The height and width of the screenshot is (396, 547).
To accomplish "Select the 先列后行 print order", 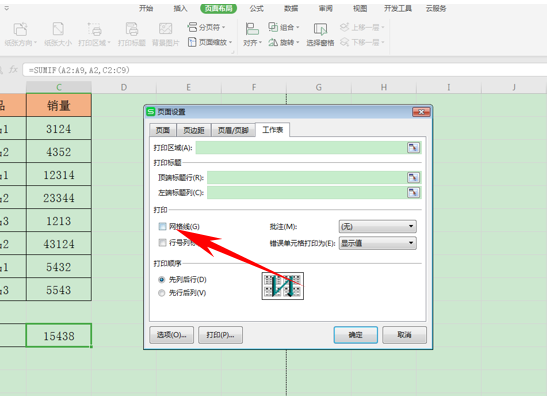I will (x=162, y=280).
